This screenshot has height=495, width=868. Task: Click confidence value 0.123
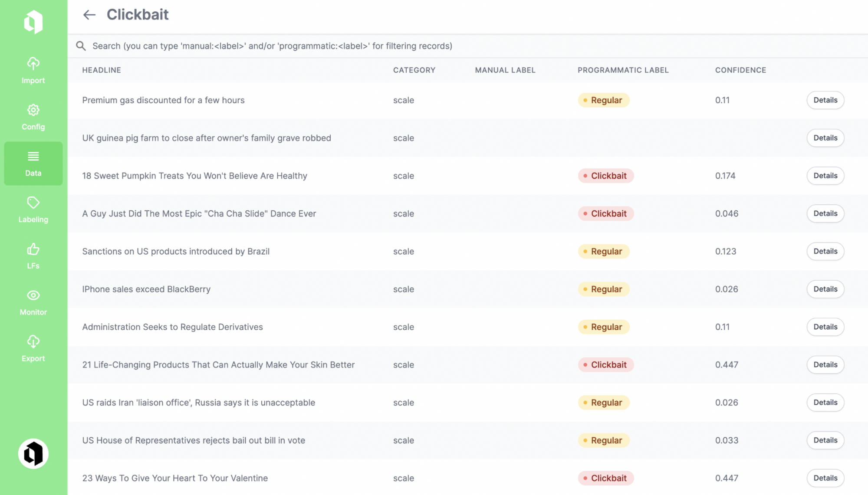click(x=726, y=251)
